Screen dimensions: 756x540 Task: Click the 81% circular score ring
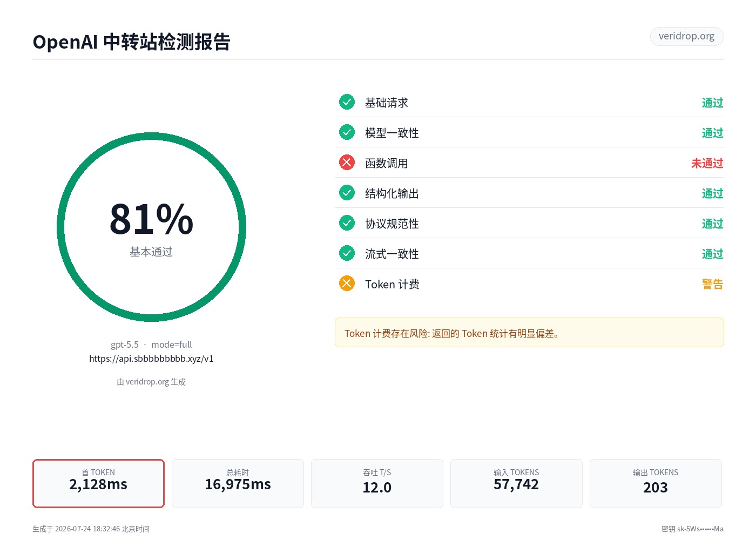click(151, 227)
